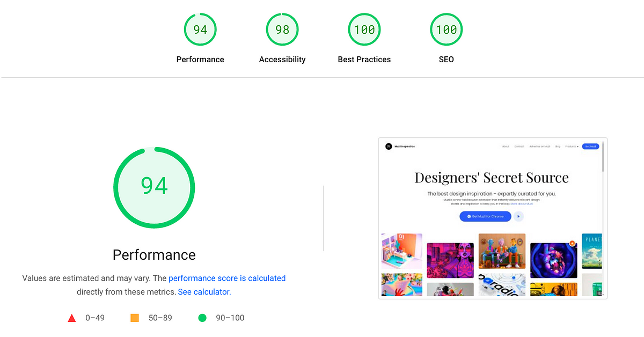Screen dimensions: 644x337
Task: Click 'Designers' Secret Source' headline in page screenshot
Action: click(x=492, y=178)
